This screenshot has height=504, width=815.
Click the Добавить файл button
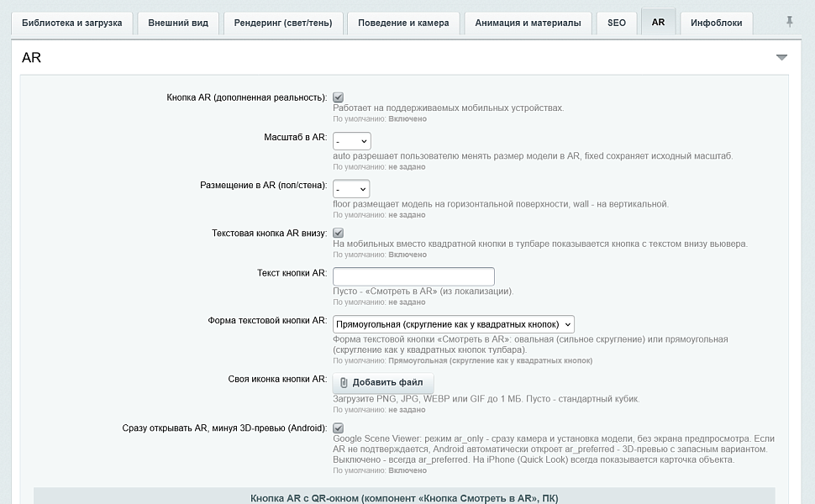click(383, 382)
